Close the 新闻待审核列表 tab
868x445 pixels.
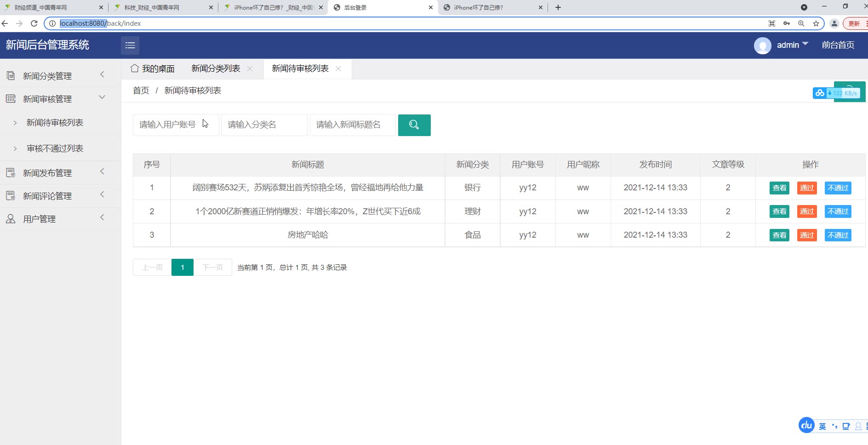(x=338, y=68)
